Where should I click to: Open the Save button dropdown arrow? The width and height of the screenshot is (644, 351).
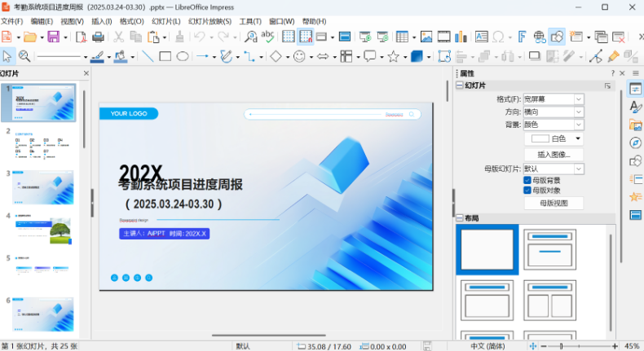65,37
